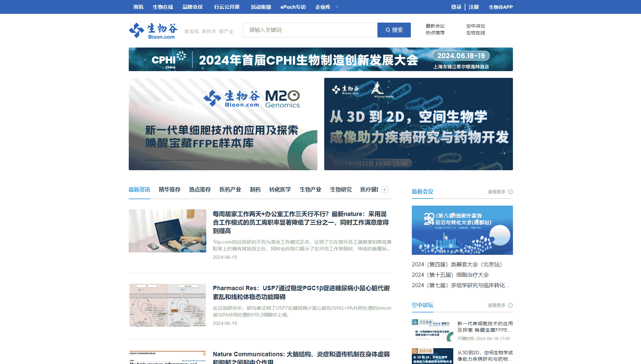Open lecture 新一代单细胞技术的应用 title

coord(485,327)
